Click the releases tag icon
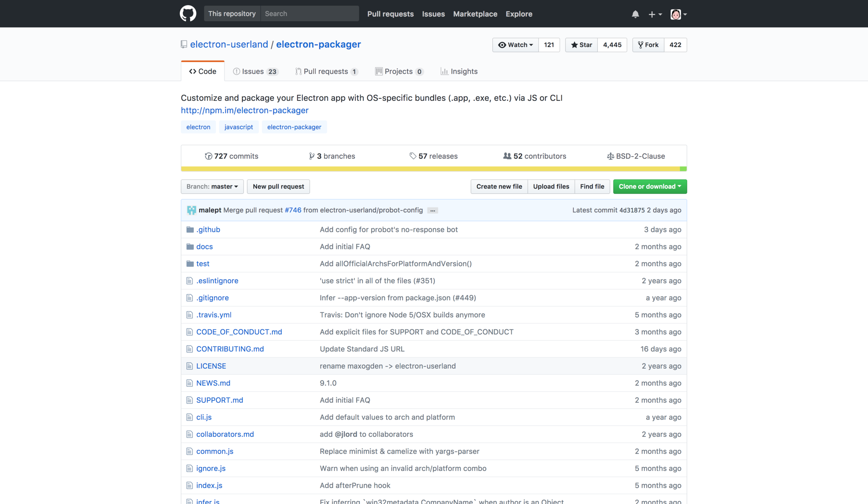 click(x=412, y=156)
